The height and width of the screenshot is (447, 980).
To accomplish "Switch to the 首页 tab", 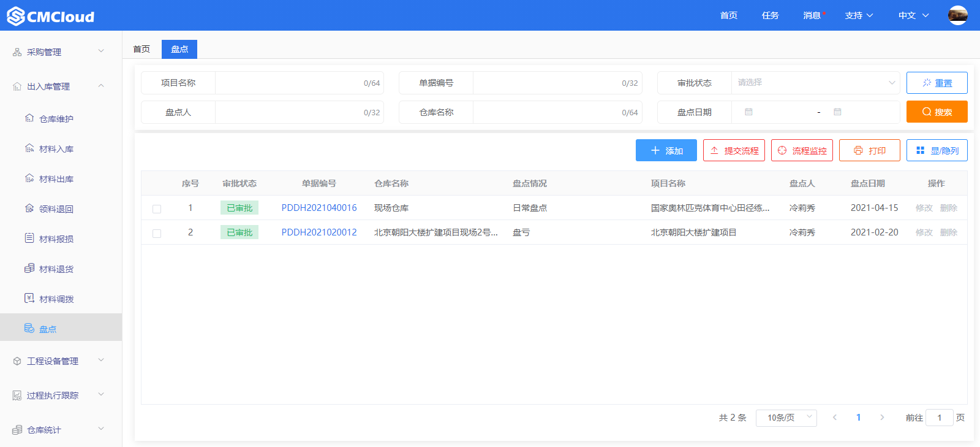I will [141, 49].
